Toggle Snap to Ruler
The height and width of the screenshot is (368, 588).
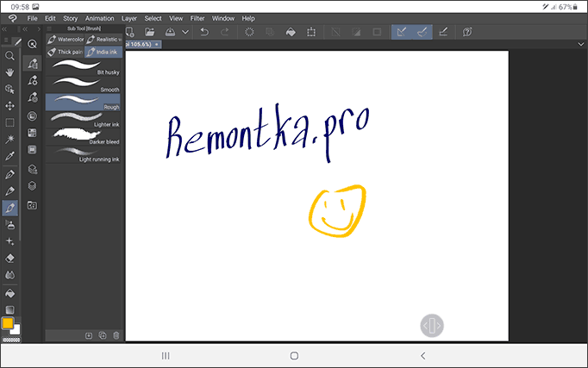402,32
